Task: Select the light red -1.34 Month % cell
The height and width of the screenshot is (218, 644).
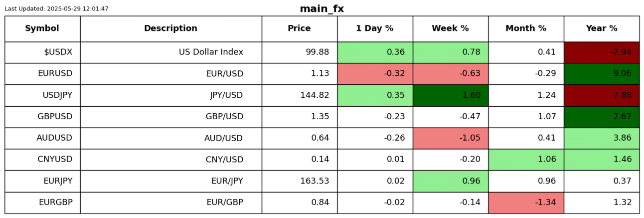Action: tap(526, 203)
